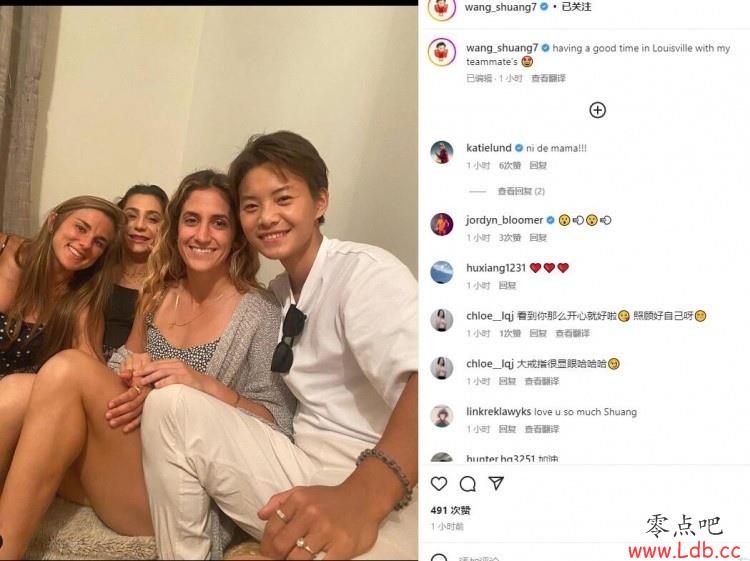Load more comments with plus circle
750x561 pixels.
click(597, 110)
